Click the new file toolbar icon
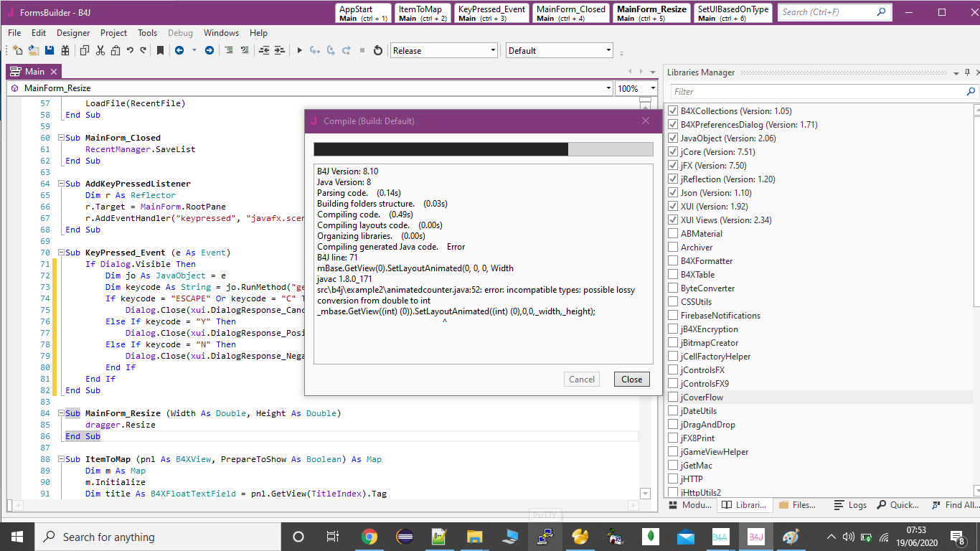980x551 pixels. [18, 50]
